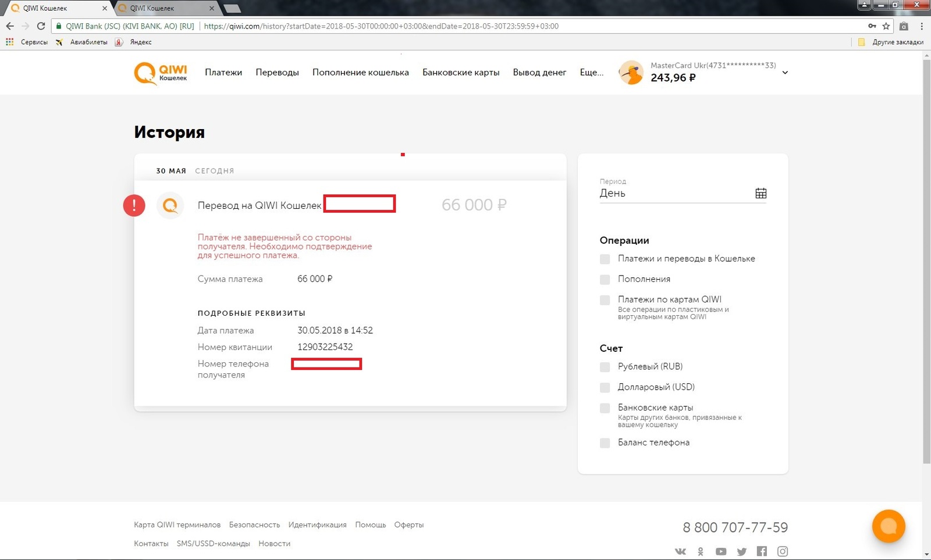Open the orange chat support bubble

889,526
